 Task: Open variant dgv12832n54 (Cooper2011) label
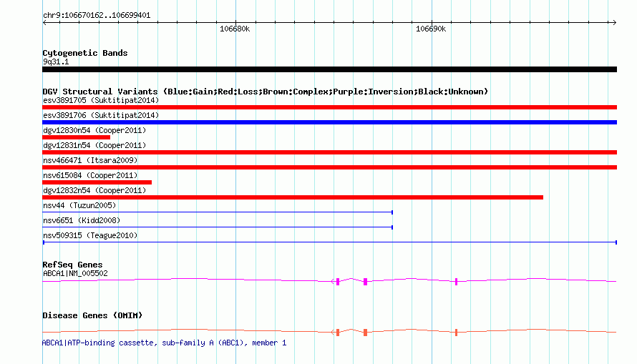click(94, 190)
